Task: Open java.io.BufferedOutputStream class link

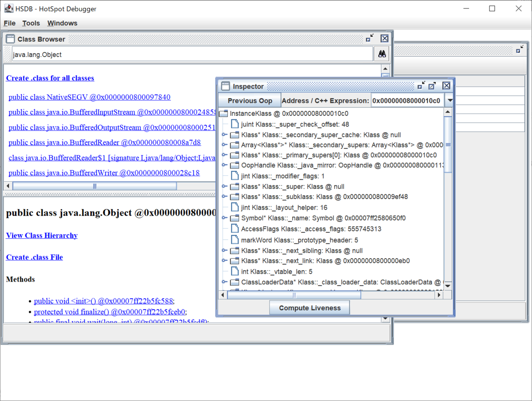Action: [x=112, y=127]
